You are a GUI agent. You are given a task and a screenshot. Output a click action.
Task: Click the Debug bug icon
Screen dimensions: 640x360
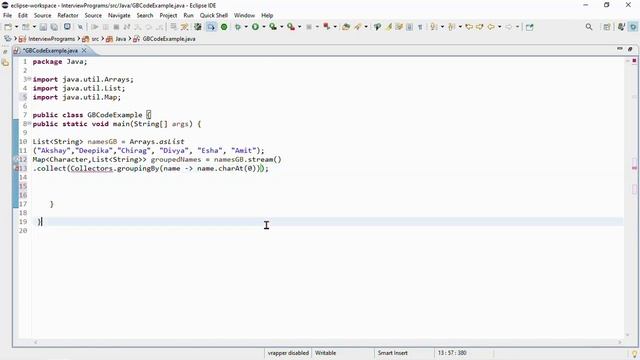click(x=237, y=27)
